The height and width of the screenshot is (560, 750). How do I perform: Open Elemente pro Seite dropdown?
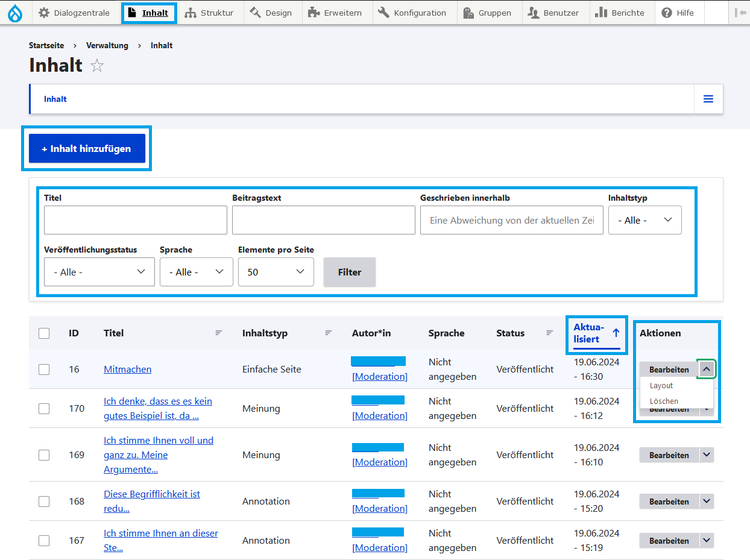click(276, 272)
